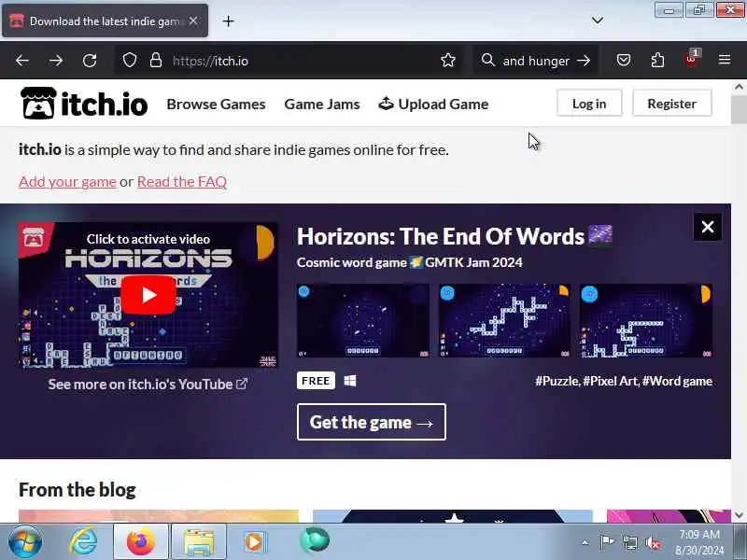Click the Firefox taskbar icon
Image resolution: width=747 pixels, height=560 pixels.
pyautogui.click(x=141, y=541)
